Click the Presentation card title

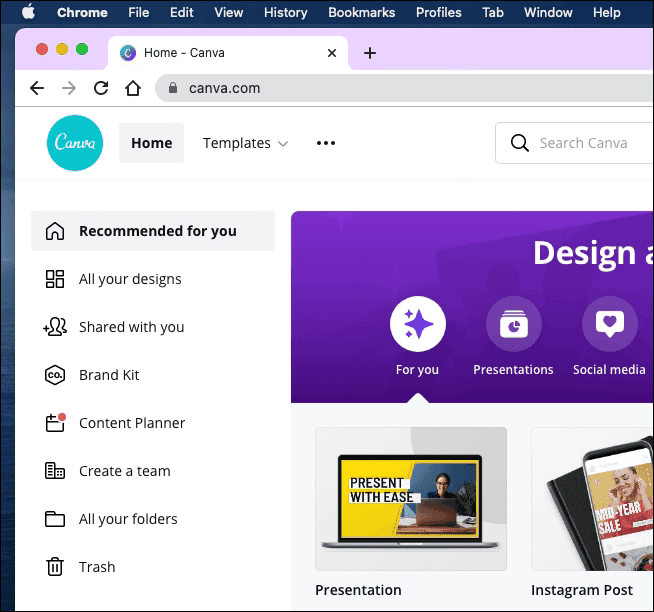pyautogui.click(x=358, y=590)
